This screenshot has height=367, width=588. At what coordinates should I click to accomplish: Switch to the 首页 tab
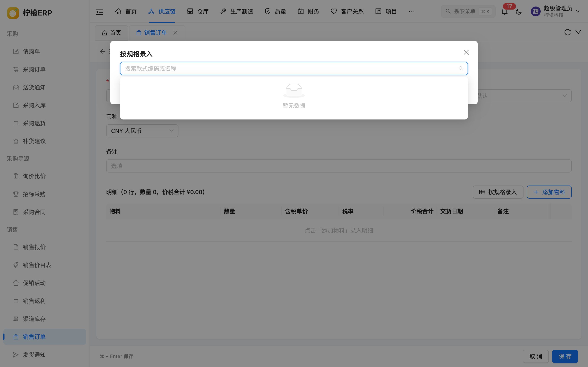tap(111, 33)
